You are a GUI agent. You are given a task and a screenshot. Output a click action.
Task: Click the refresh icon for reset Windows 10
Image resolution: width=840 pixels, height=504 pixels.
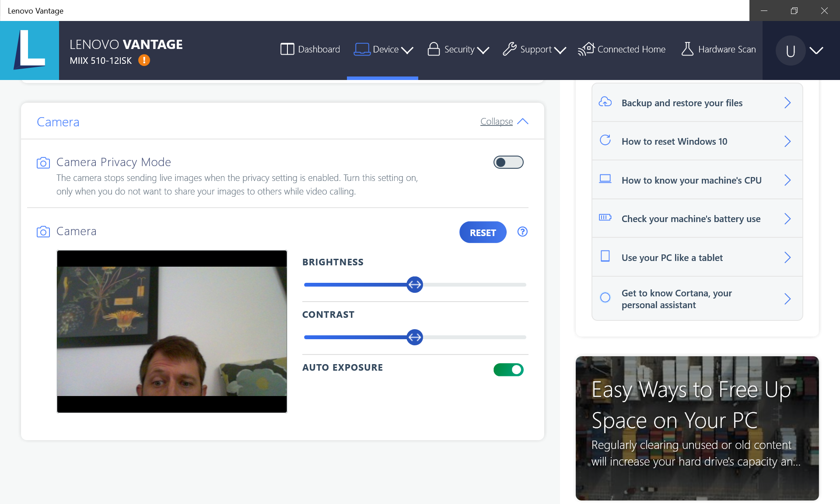pyautogui.click(x=605, y=140)
